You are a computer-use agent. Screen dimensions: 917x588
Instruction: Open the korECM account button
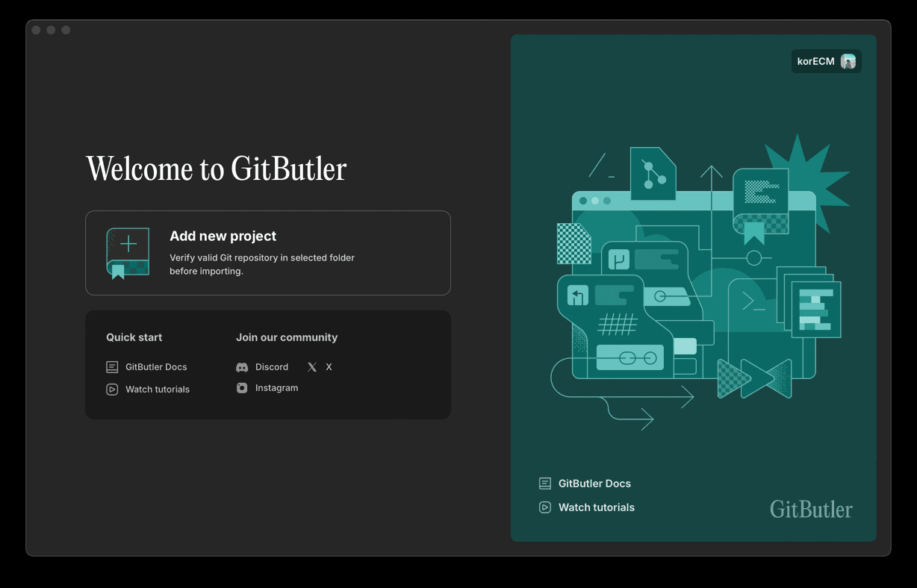(827, 61)
